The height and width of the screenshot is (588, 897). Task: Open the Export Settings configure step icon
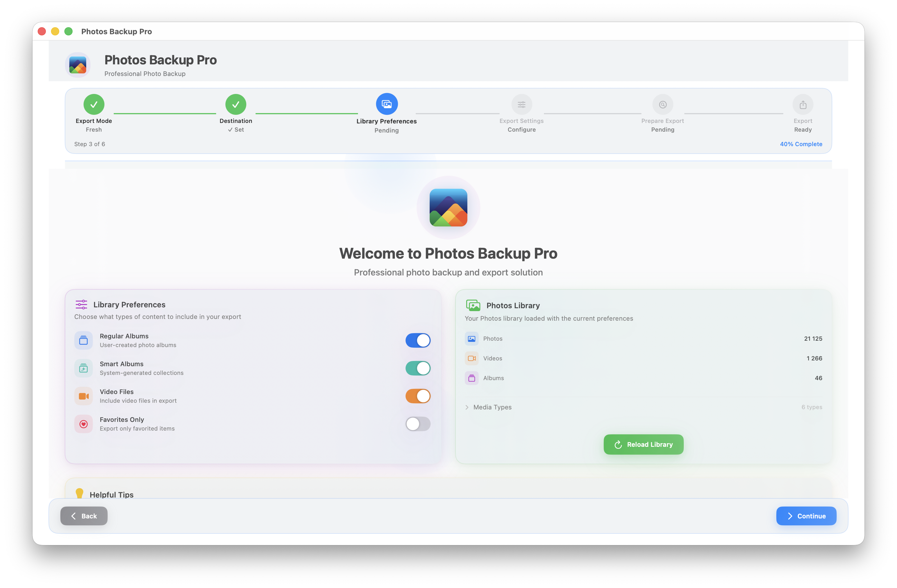522,104
